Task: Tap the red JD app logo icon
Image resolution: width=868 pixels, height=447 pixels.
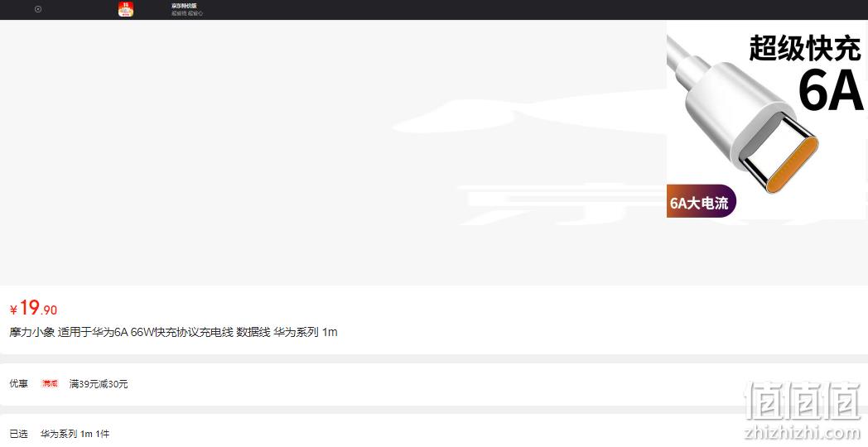Action: pos(126,9)
